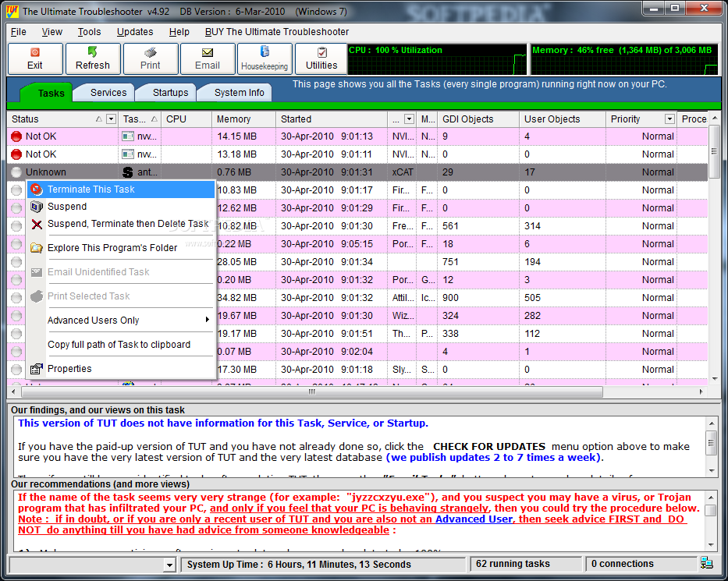The height and width of the screenshot is (581, 728).
Task: Follow the Advanced User link
Action: [x=474, y=519]
